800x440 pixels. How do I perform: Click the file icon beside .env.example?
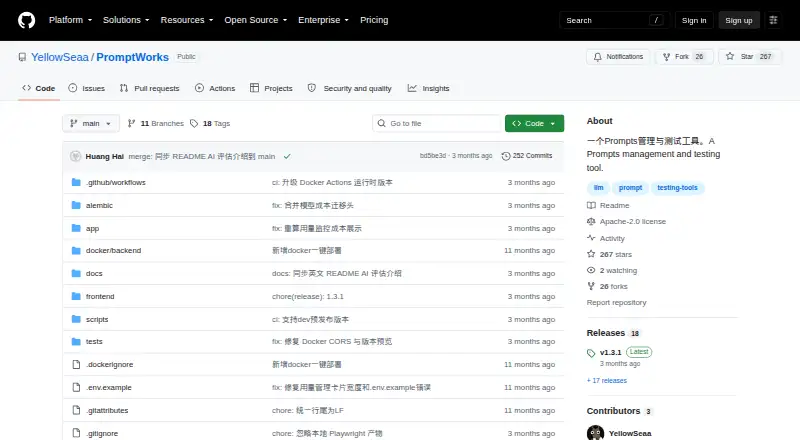pos(76,387)
